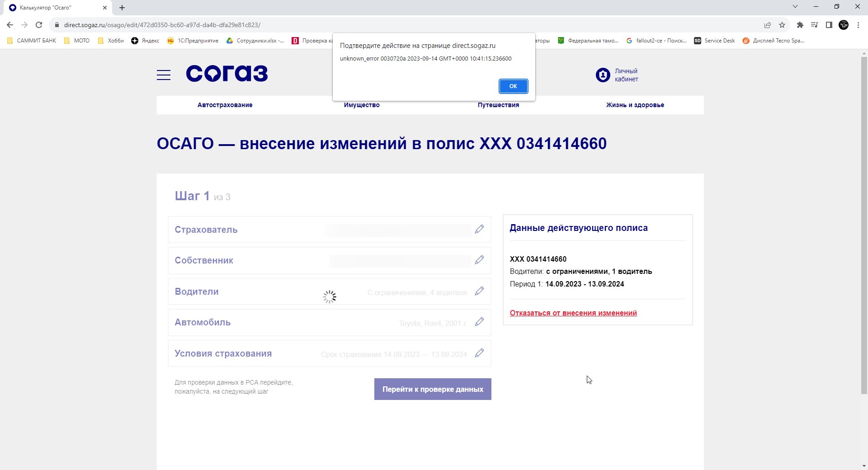Open the hamburger menu next to the Согаз logo

164,75
